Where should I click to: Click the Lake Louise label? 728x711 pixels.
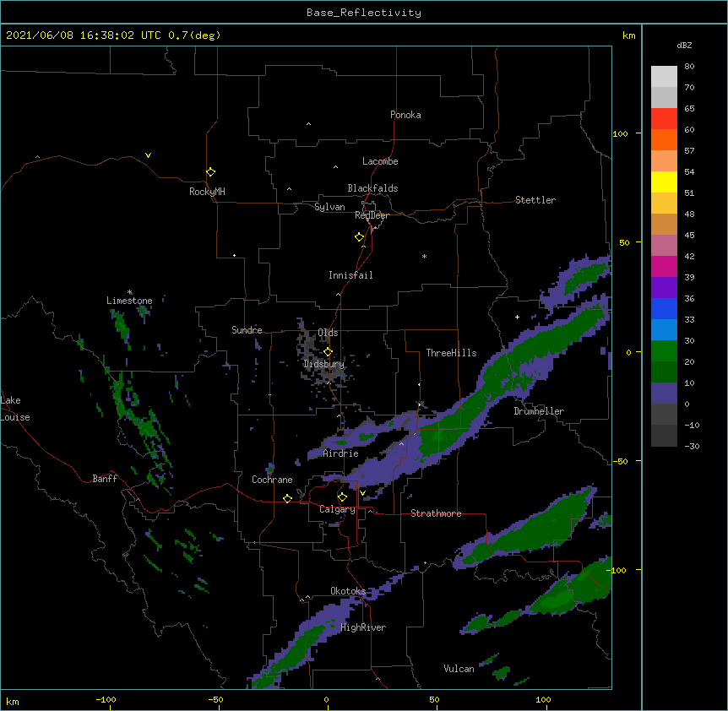[15, 409]
